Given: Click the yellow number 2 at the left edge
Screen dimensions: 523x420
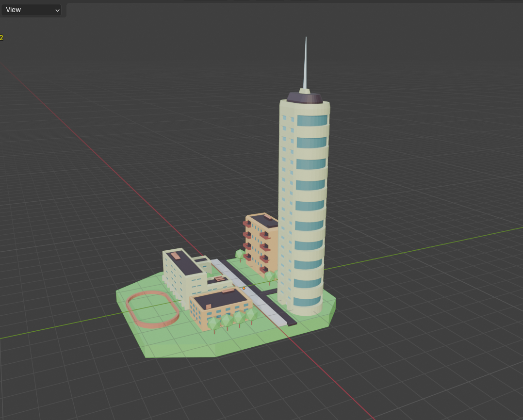Looking at the screenshot, I should [x=1, y=38].
